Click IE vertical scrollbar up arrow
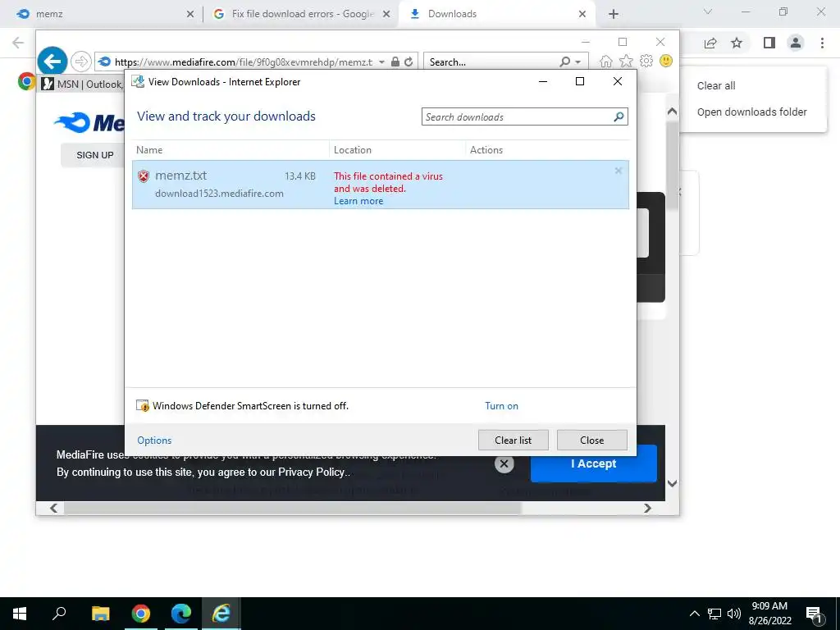 pyautogui.click(x=672, y=112)
